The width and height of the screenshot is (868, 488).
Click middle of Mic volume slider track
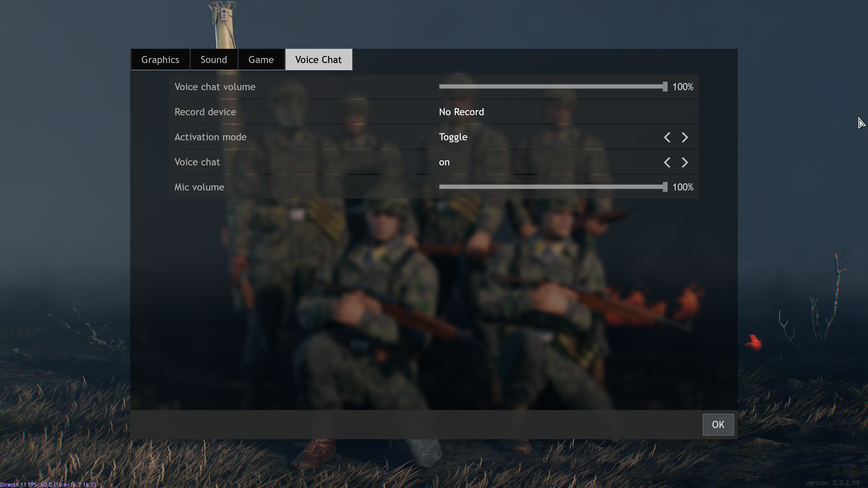click(x=552, y=187)
